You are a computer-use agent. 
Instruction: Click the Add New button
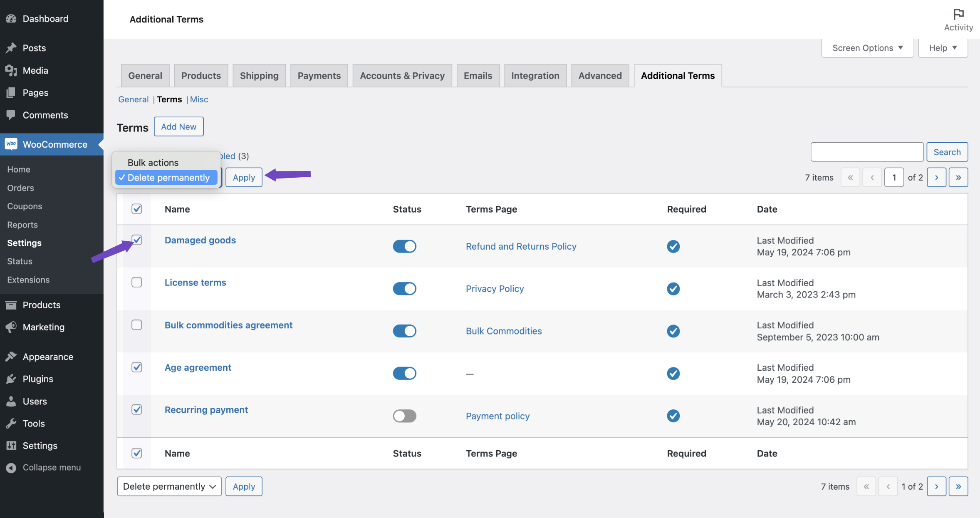(x=178, y=126)
